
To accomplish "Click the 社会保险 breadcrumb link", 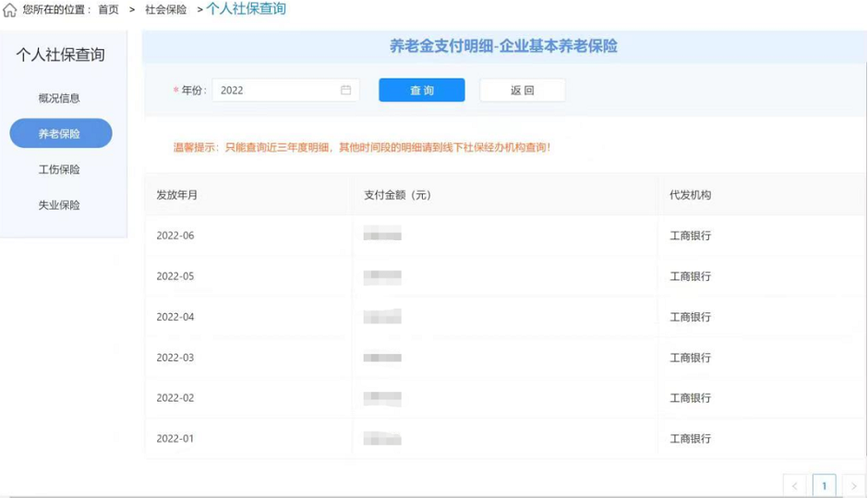I will click(165, 10).
